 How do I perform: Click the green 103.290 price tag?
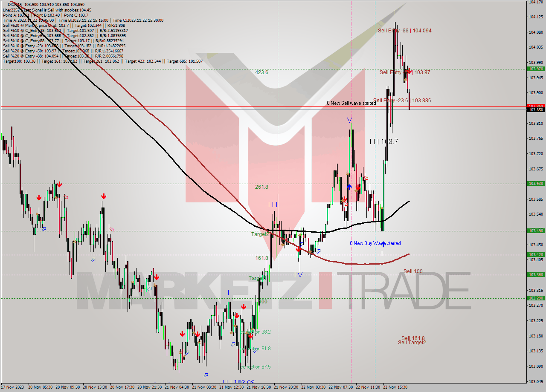(x=536, y=298)
